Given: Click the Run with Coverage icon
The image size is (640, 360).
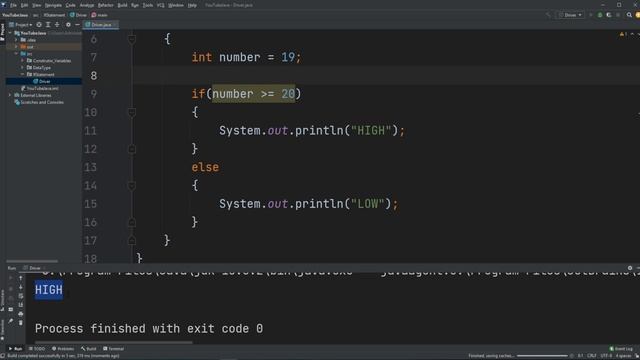Looking at the screenshot, I should [x=609, y=15].
